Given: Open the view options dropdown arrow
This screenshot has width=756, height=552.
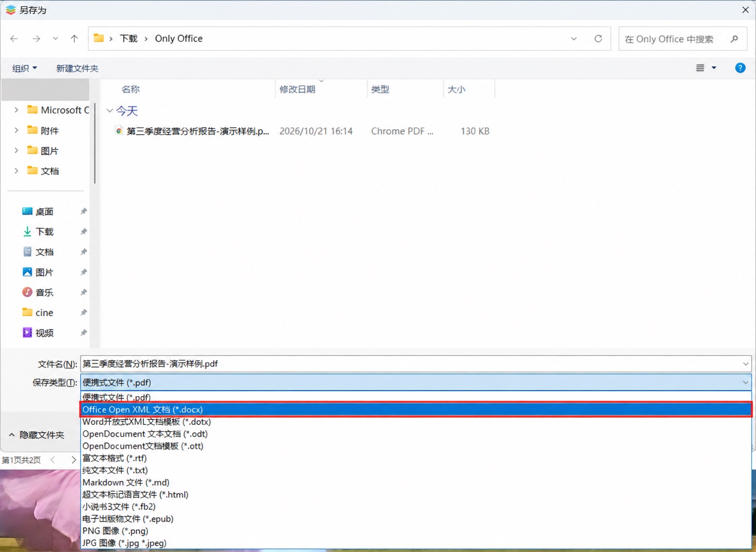Looking at the screenshot, I should pyautogui.click(x=714, y=68).
